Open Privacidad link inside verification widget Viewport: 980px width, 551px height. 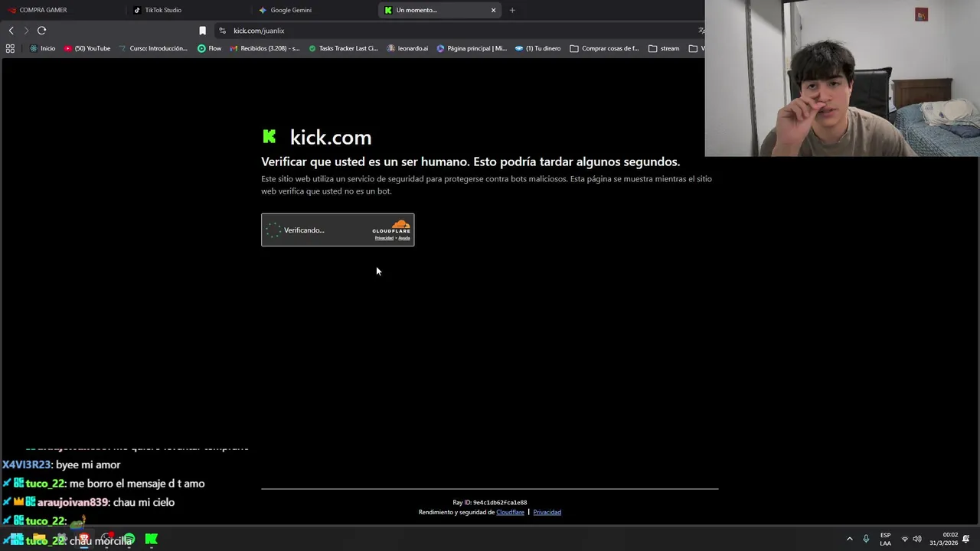384,238
